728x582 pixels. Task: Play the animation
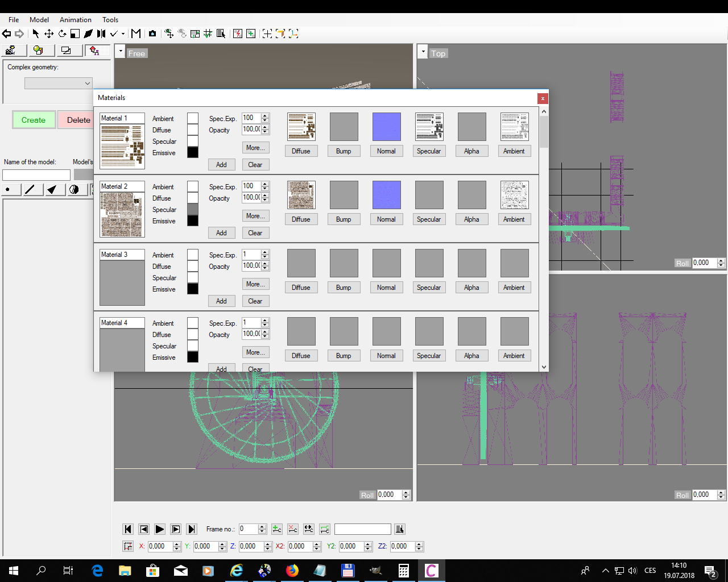[160, 529]
